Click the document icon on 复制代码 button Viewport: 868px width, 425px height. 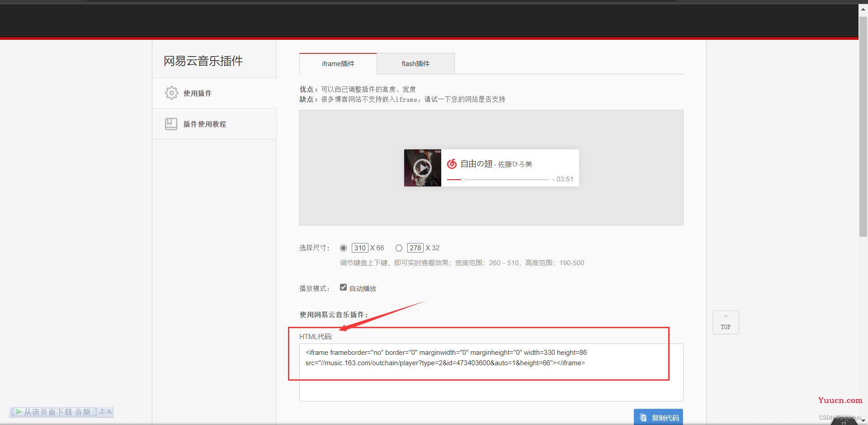pyautogui.click(x=643, y=418)
